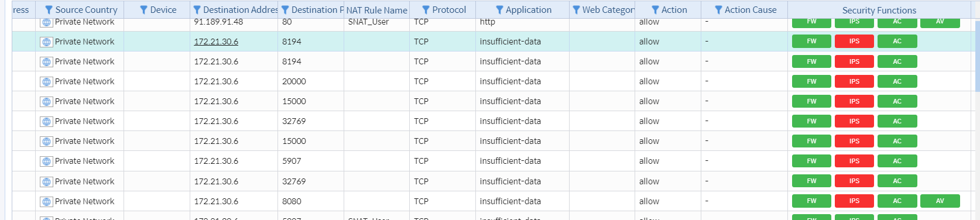Open the Device column filter funnel
Viewport: 980px width, 220px height.
(x=144, y=10)
